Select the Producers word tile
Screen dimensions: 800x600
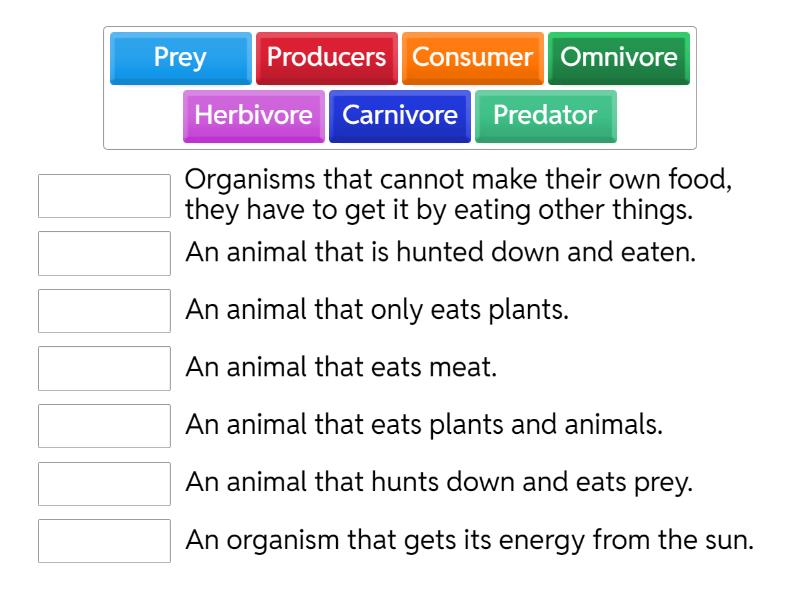[x=327, y=59]
